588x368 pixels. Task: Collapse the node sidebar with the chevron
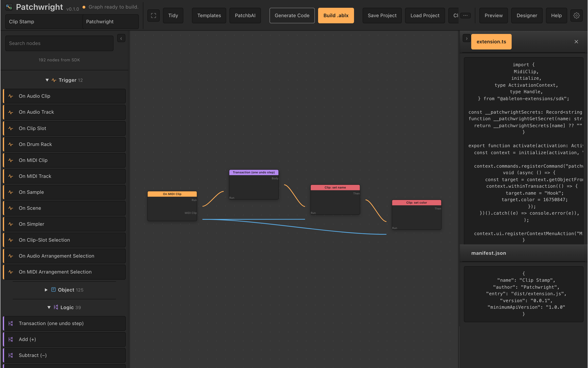pyautogui.click(x=121, y=38)
